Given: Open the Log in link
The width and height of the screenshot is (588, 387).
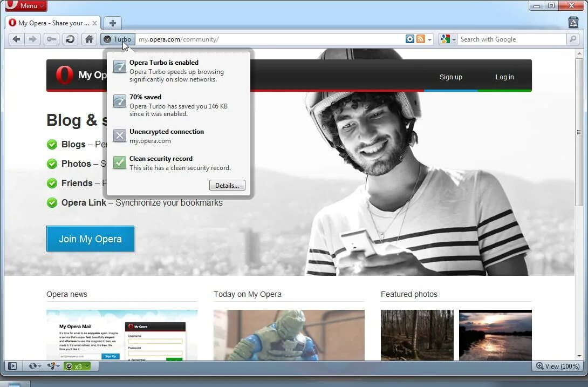Looking at the screenshot, I should pos(505,77).
